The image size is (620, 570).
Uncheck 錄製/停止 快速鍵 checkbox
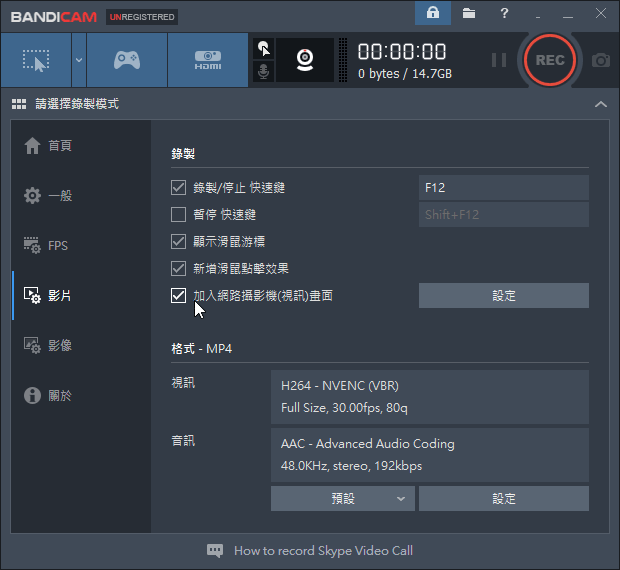point(179,188)
